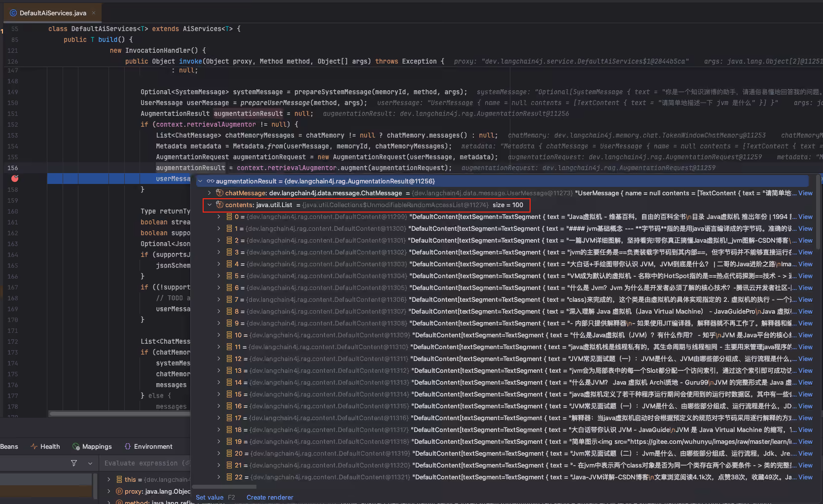The image size is (823, 504).
Task: Click the Environment braces icon
Action: (128, 446)
